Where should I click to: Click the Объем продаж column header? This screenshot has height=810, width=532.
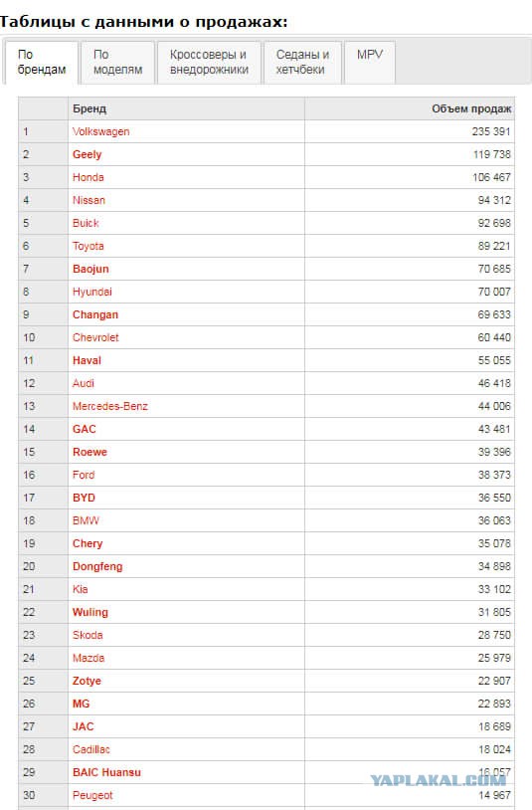tap(471, 108)
